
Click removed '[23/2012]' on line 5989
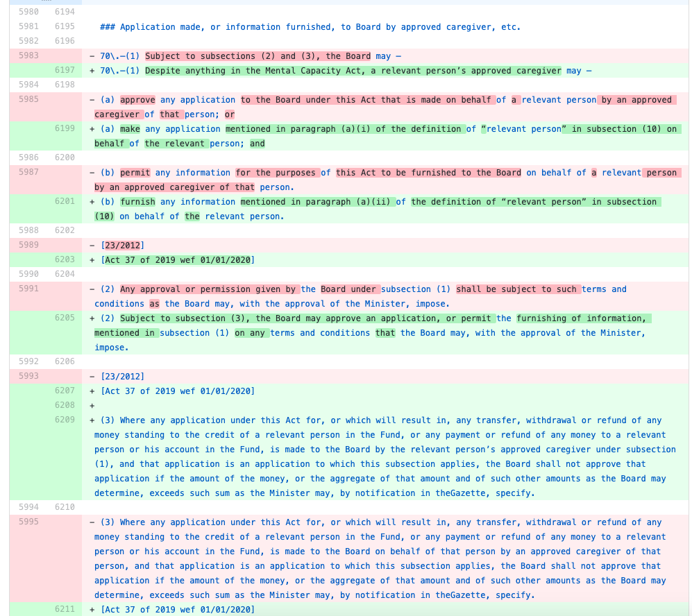pyautogui.click(x=123, y=246)
